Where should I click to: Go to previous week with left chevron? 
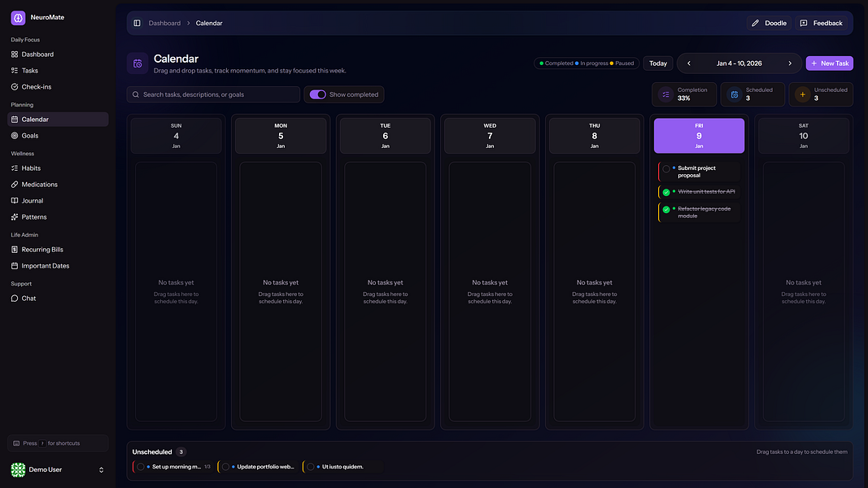pos(689,63)
